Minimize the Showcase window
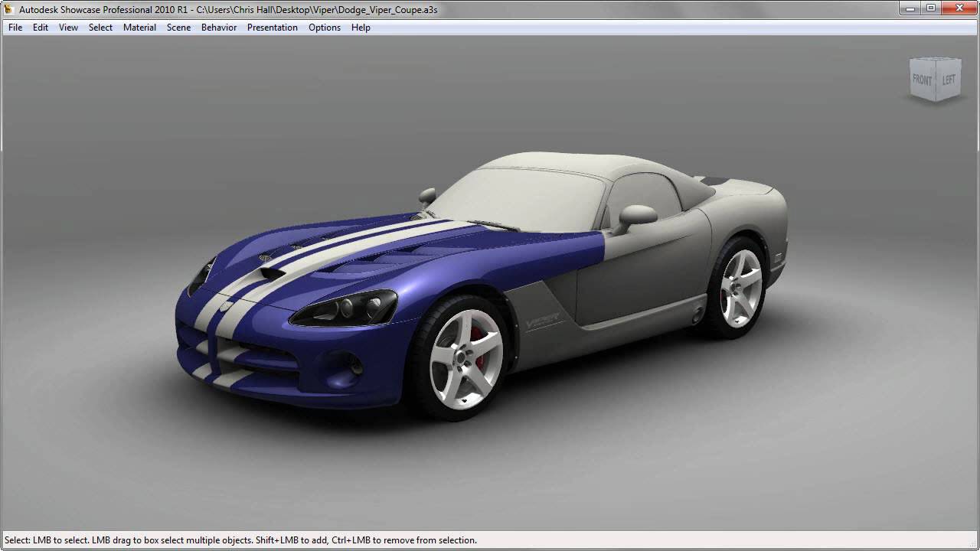Screen dimensions: 980x551 (x=910, y=8)
